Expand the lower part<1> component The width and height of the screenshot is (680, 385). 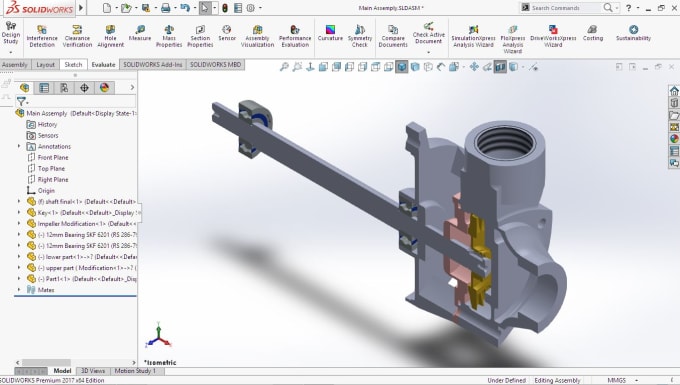(x=19, y=257)
